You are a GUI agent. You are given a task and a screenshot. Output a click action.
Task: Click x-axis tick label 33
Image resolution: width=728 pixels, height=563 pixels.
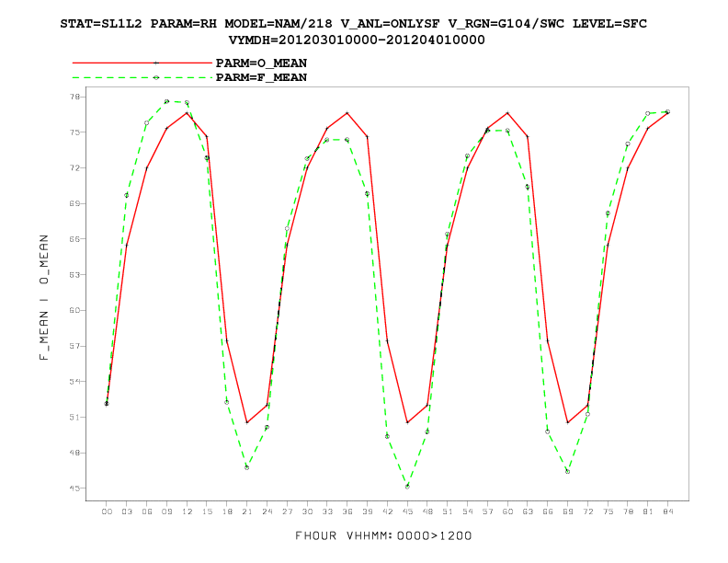pos(327,511)
